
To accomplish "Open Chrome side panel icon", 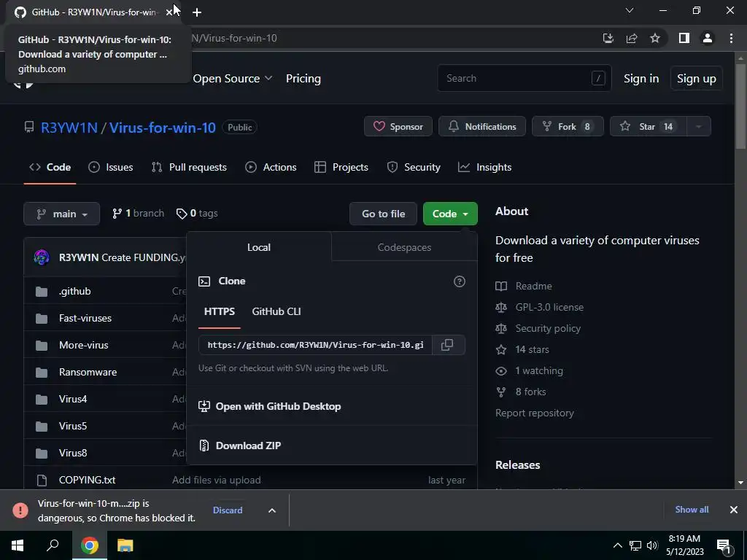I will [684, 38].
